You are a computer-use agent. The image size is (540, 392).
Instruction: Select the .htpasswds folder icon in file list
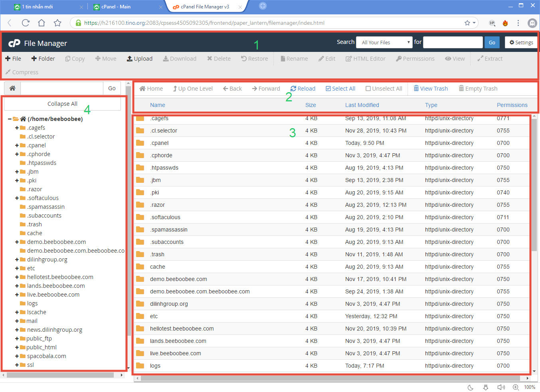pos(140,168)
